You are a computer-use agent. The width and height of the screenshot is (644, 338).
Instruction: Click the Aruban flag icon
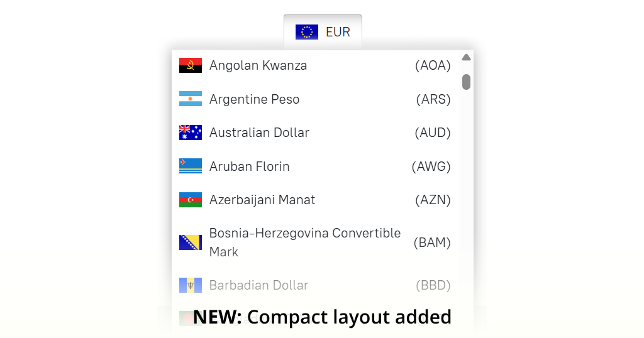point(191,166)
